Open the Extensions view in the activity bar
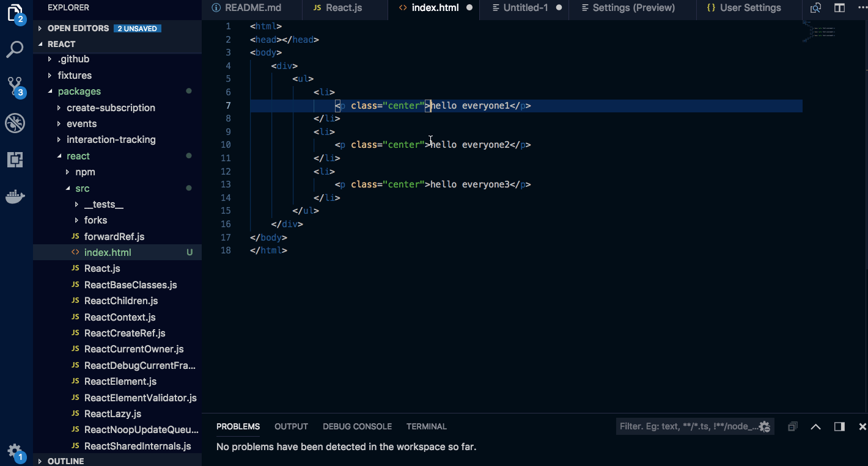The width and height of the screenshot is (868, 466). (15, 159)
